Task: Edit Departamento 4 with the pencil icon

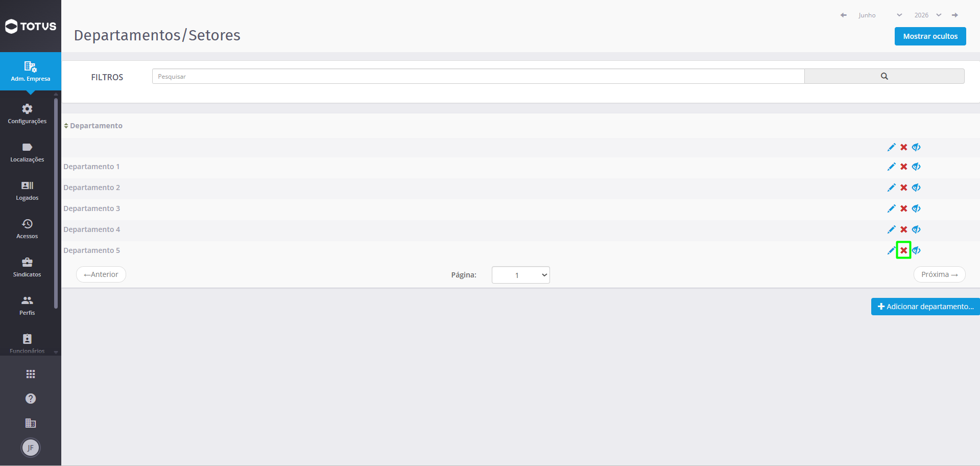Action: click(x=891, y=229)
